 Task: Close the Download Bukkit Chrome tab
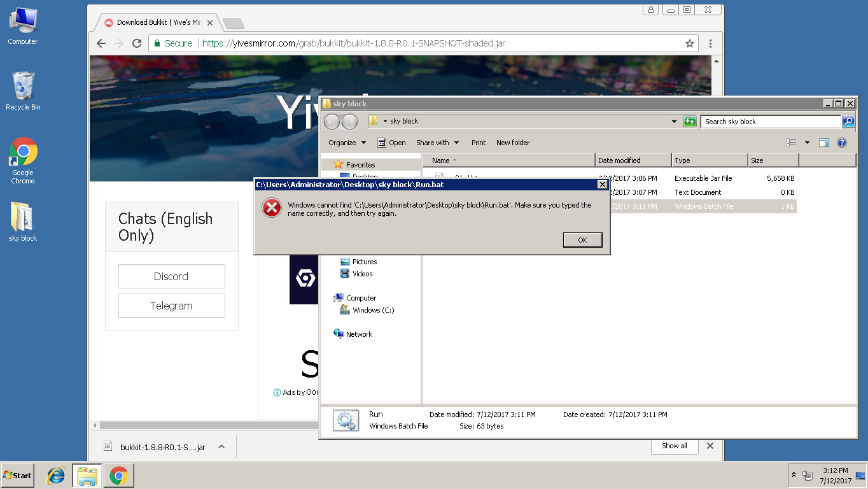pyautogui.click(x=210, y=23)
